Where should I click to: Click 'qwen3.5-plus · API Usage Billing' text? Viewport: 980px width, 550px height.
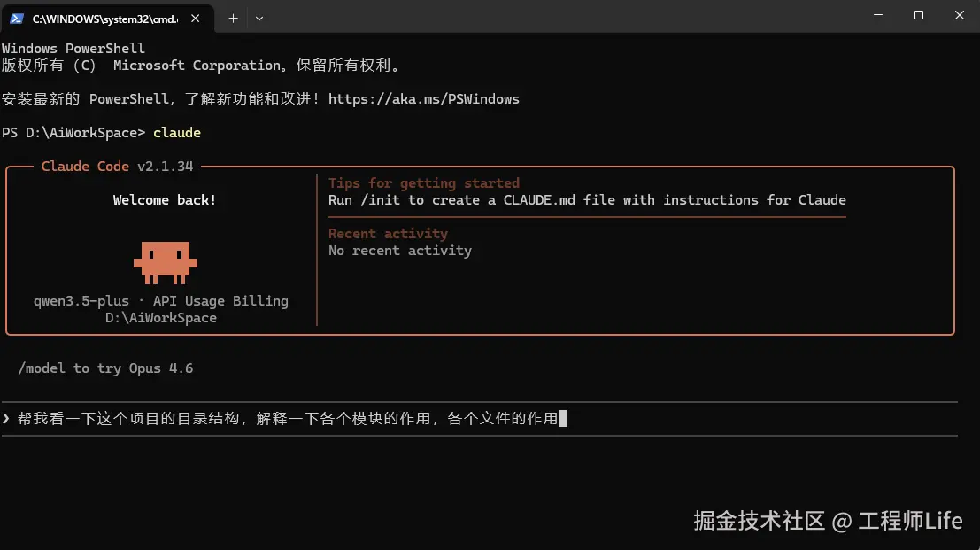[x=160, y=301]
